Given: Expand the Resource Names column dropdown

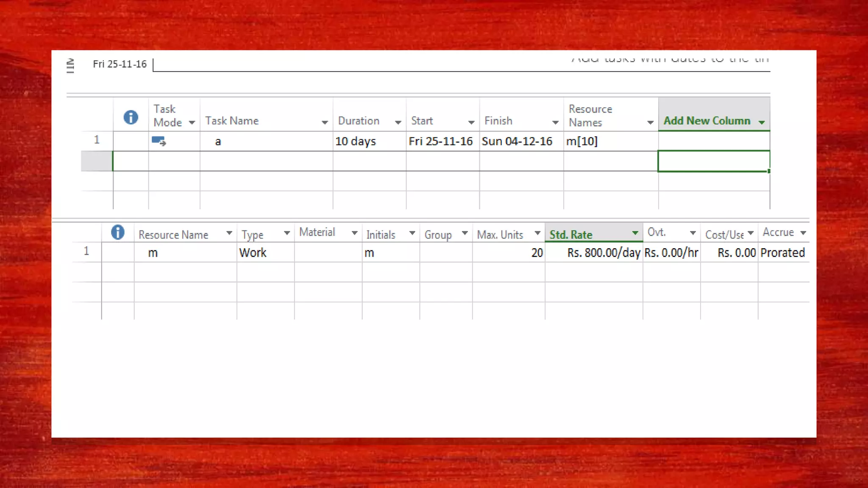Looking at the screenshot, I should click(650, 123).
